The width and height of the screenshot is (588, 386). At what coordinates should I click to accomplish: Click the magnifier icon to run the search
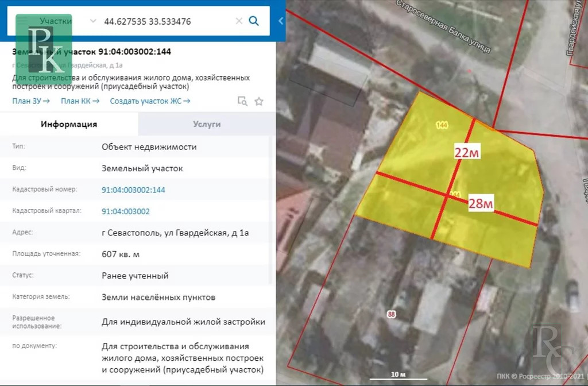coord(254,21)
